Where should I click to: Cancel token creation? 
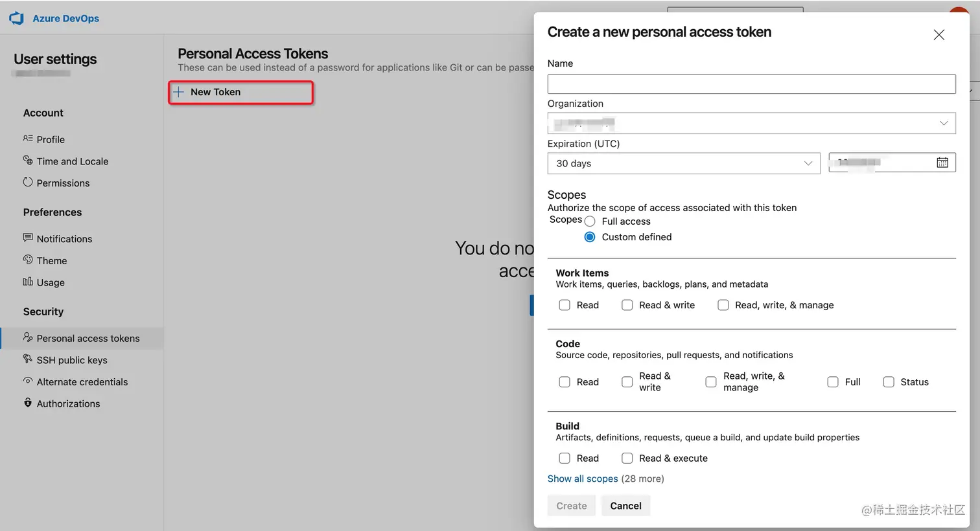click(x=625, y=506)
